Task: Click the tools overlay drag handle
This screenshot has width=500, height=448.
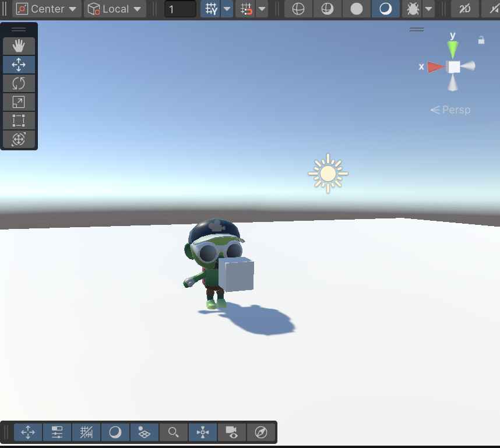Action: [19, 29]
